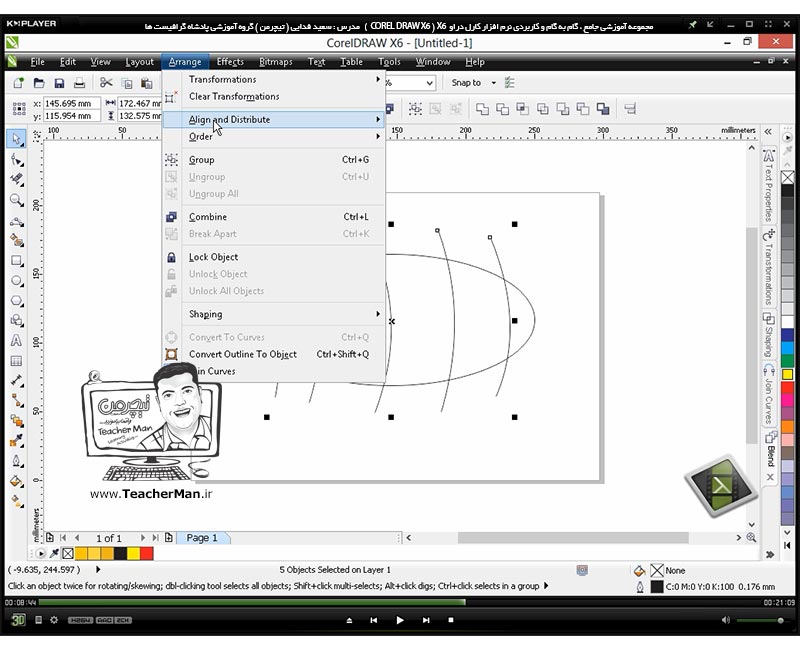Select the Color Eyedropper tool

[16, 441]
